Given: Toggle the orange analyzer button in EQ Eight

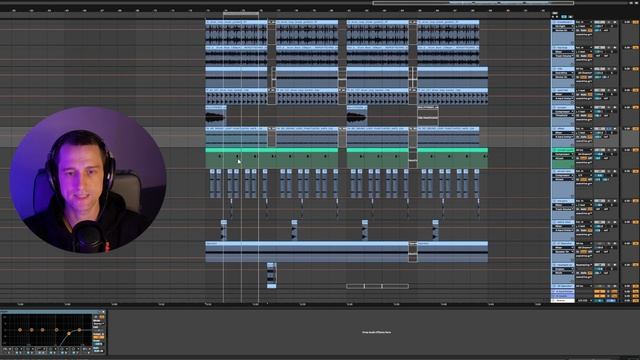Looking at the screenshot, I should click(x=102, y=317).
